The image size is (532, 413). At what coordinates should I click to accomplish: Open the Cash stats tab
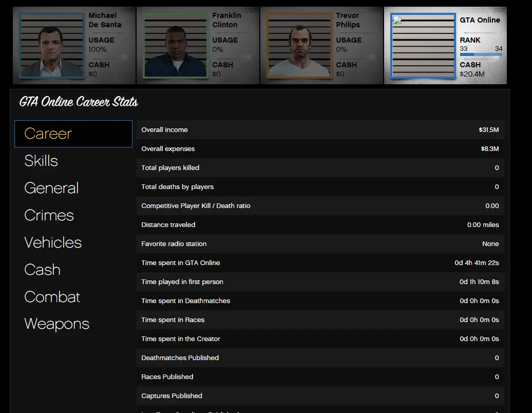(x=43, y=270)
